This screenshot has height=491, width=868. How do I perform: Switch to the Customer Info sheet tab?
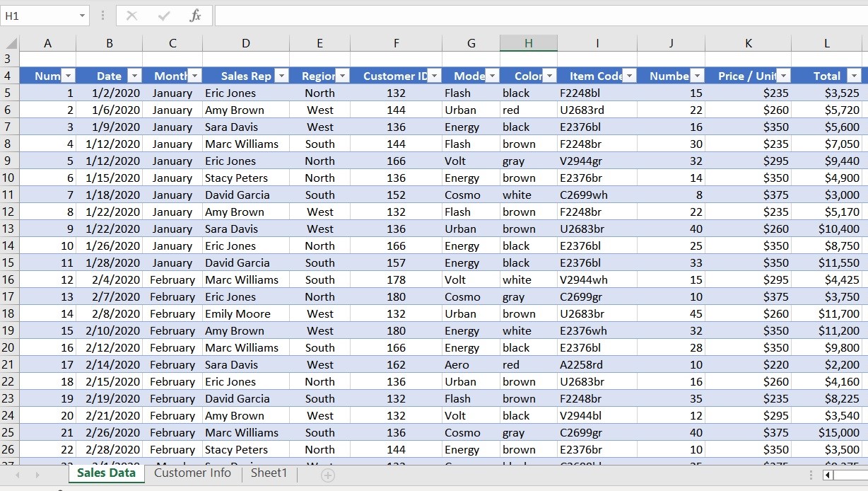[192, 473]
